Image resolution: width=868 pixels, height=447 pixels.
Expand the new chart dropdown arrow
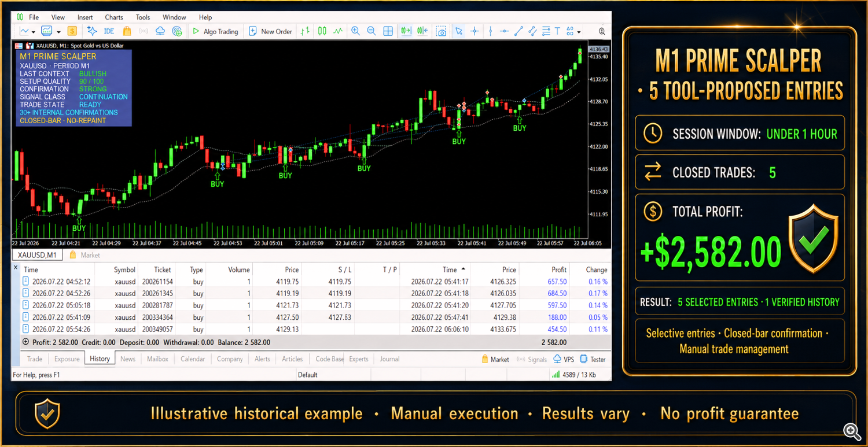[x=34, y=32]
